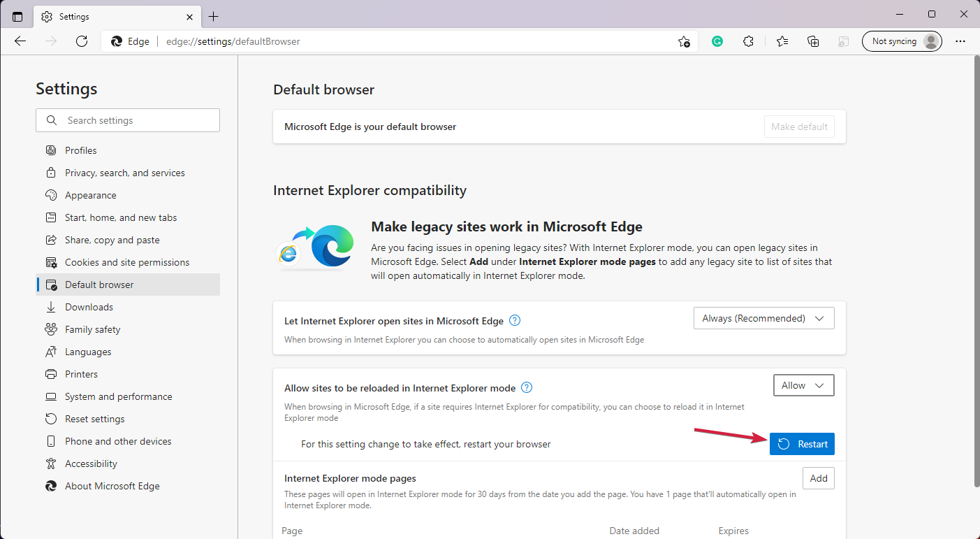The height and width of the screenshot is (539, 980).
Task: Open the browser Extensions puzzle icon
Action: [748, 41]
